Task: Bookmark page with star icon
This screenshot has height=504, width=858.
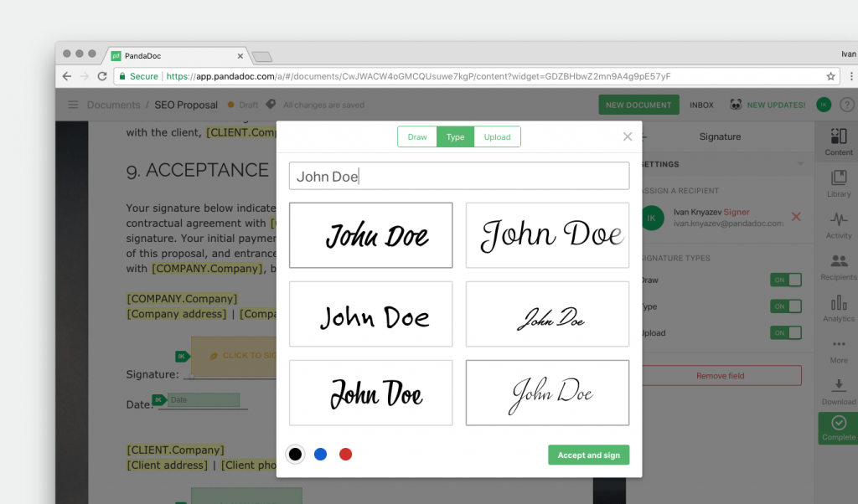Action: point(830,76)
